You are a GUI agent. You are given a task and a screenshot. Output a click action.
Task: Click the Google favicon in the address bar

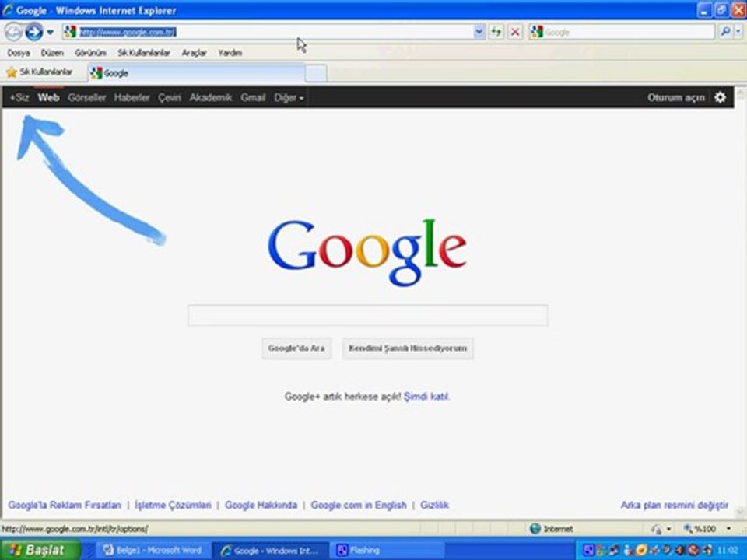click(x=70, y=32)
